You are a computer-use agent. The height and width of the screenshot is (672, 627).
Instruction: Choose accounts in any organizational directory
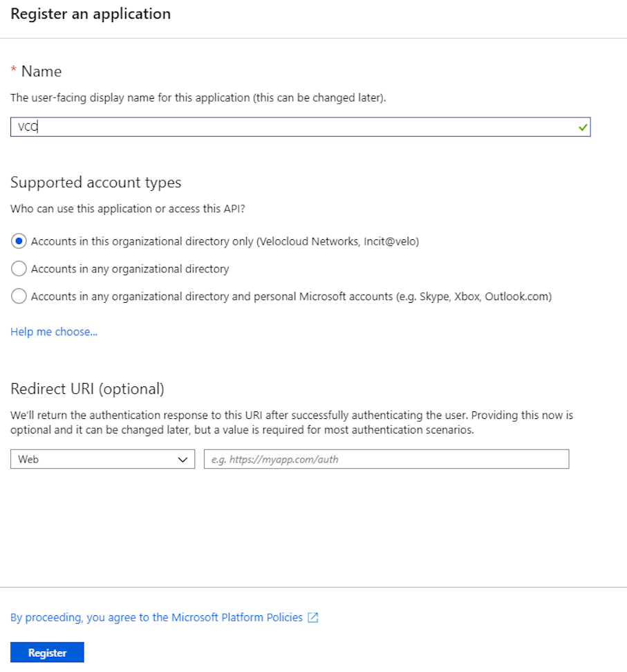pyautogui.click(x=19, y=269)
